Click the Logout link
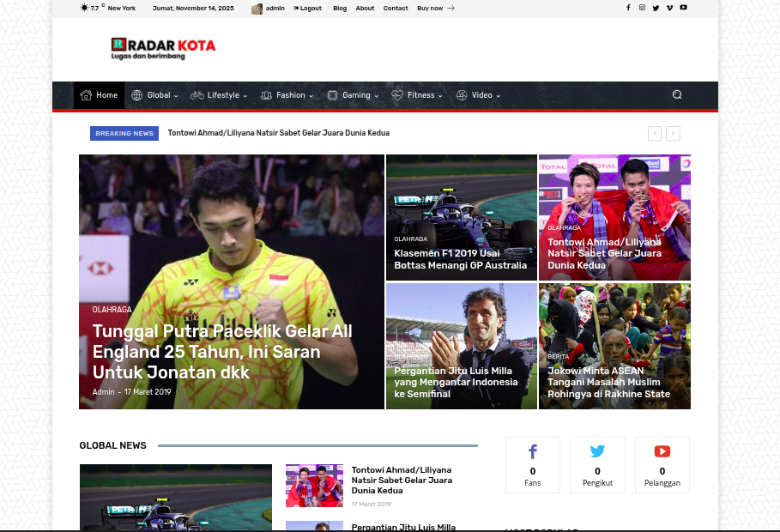 tap(308, 8)
